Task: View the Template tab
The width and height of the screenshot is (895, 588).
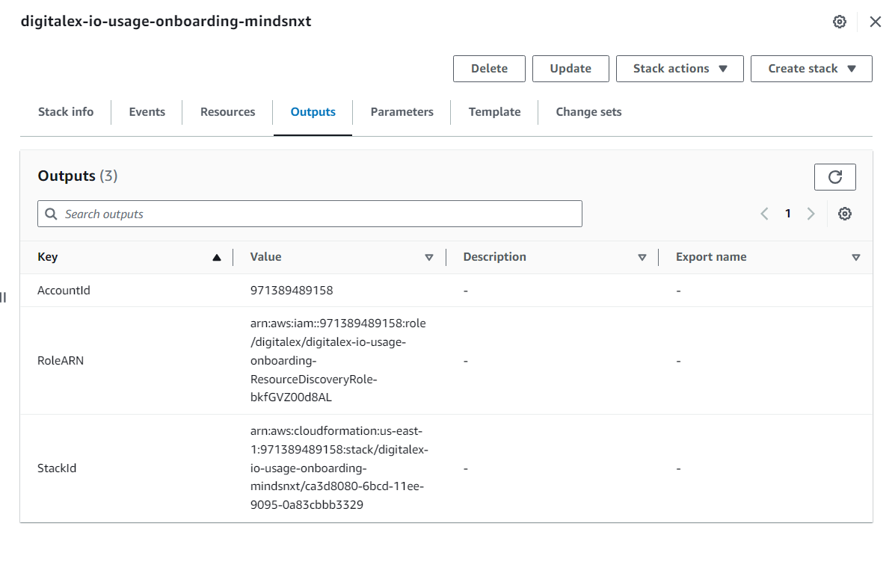Action: (494, 112)
